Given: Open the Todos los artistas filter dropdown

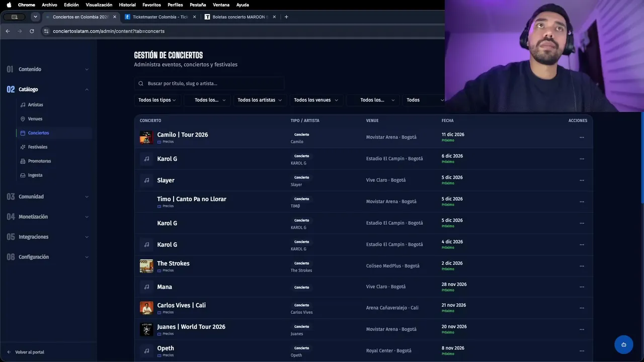Looking at the screenshot, I should (x=260, y=100).
